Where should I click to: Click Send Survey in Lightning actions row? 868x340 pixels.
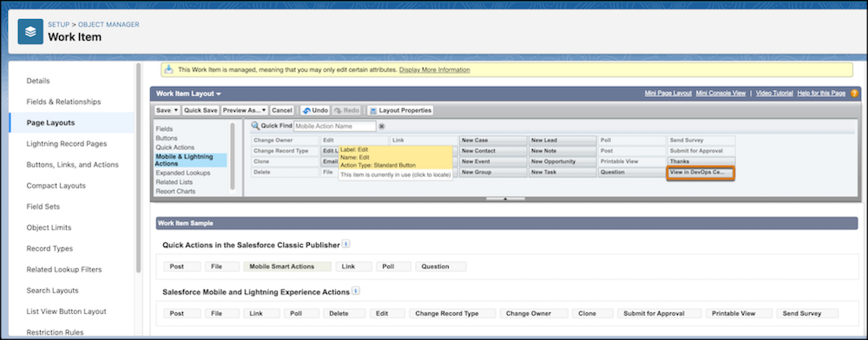[x=807, y=313]
